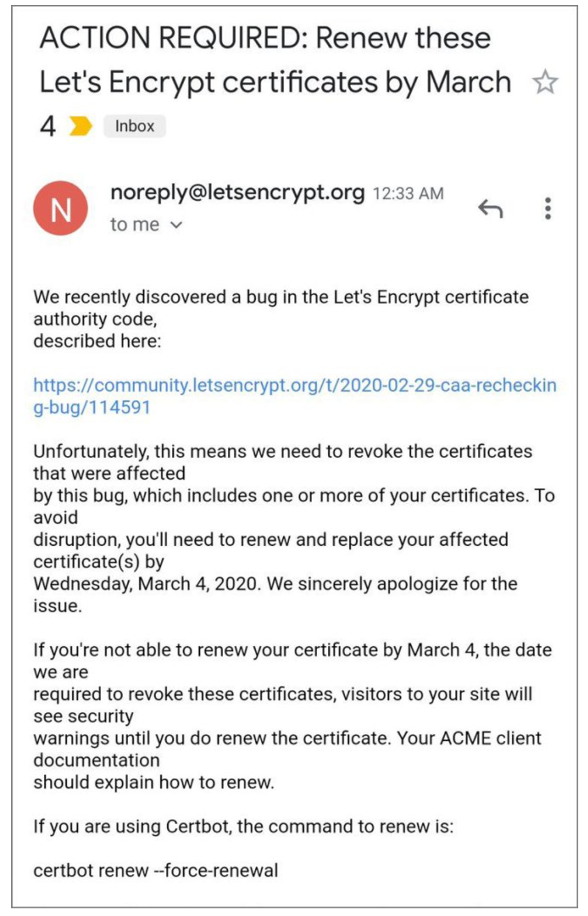Click the "to me" recipient text

point(134,225)
